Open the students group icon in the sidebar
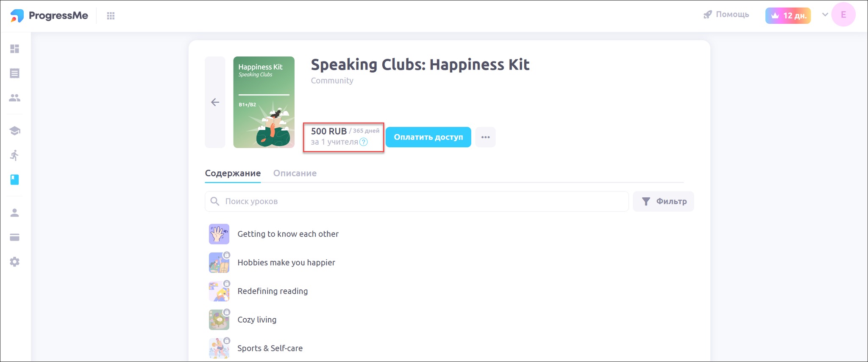 (x=15, y=98)
